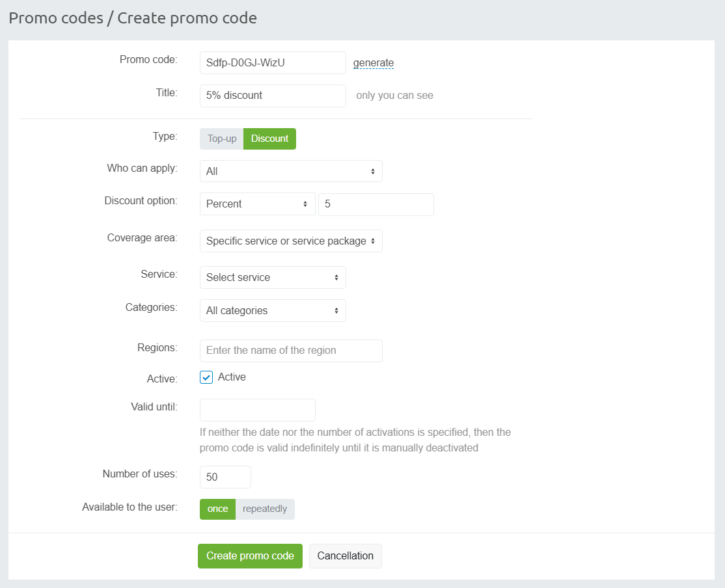Choose the once availability option

click(x=217, y=509)
